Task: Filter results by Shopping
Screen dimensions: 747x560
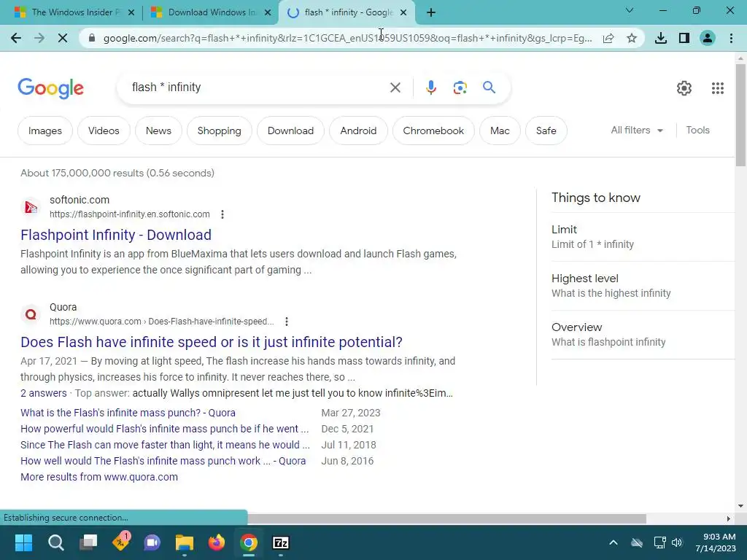Action: [219, 131]
